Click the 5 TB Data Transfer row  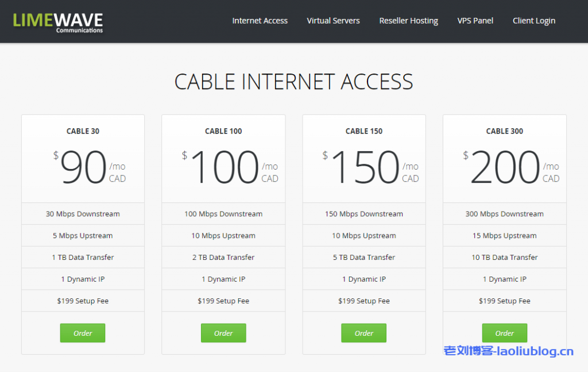click(x=364, y=258)
